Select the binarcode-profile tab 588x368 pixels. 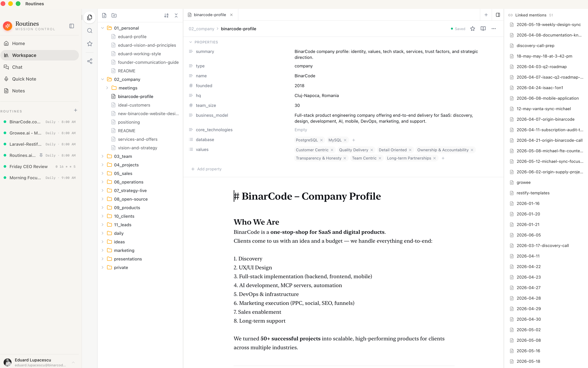(x=210, y=15)
